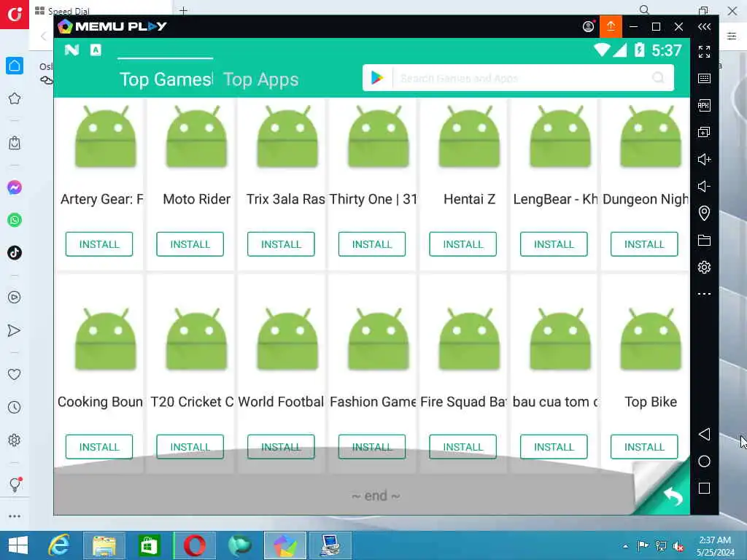Screen dimensions: 747x560
Task: Open Opera home icon in sidebar
Action: (15, 66)
